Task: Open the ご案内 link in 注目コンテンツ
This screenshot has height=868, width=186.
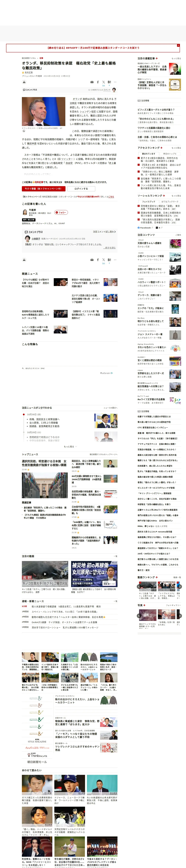Action: coord(178,235)
